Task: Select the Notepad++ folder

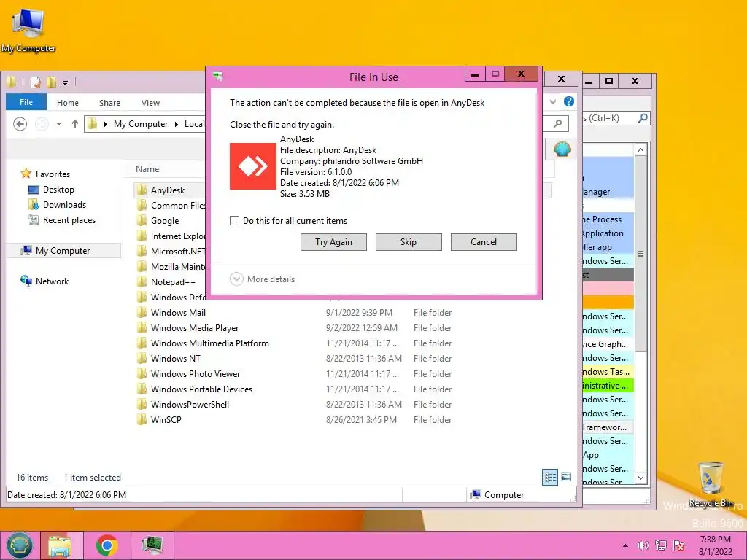Action: click(173, 282)
